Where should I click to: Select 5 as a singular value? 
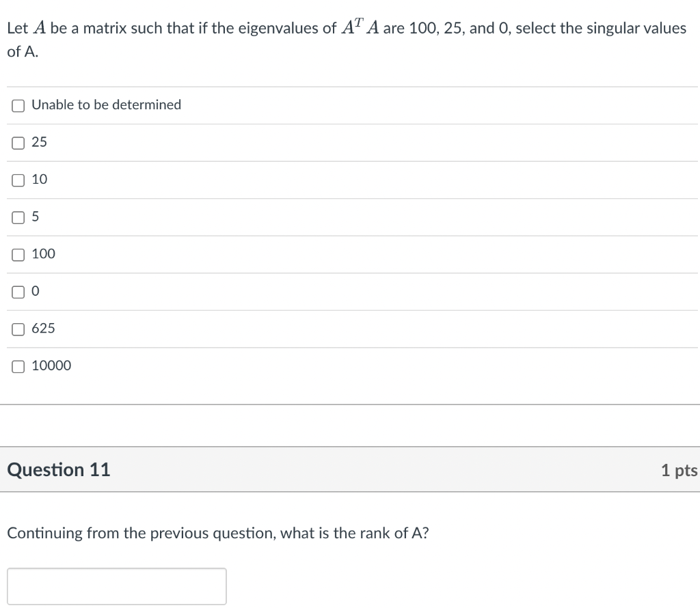[17, 217]
